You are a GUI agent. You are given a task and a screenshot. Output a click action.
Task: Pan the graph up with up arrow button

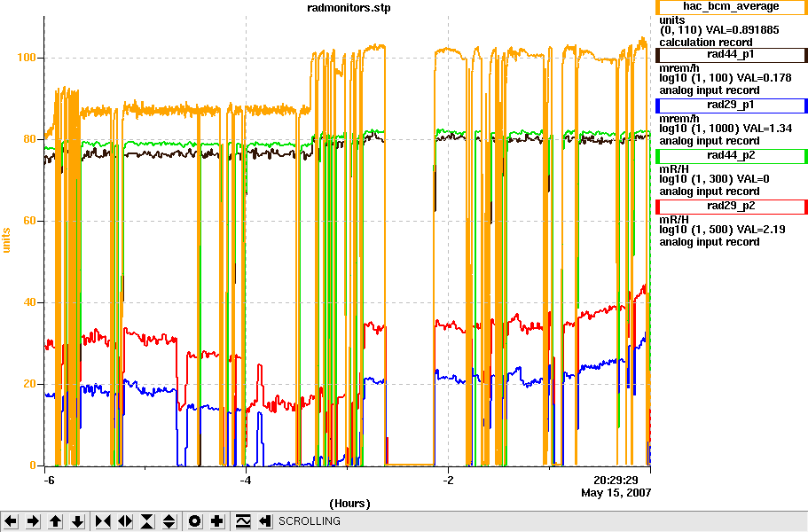55,521
